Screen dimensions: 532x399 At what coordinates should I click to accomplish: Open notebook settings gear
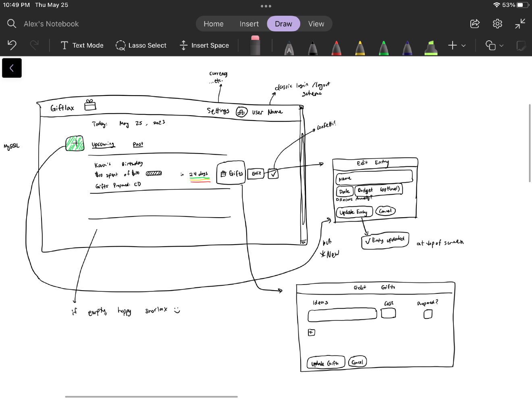tap(497, 24)
